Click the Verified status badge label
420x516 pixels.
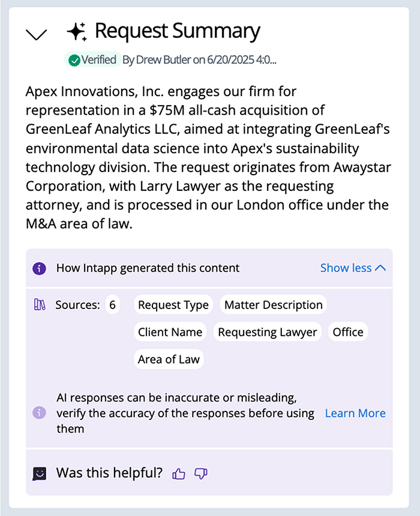pos(98,60)
